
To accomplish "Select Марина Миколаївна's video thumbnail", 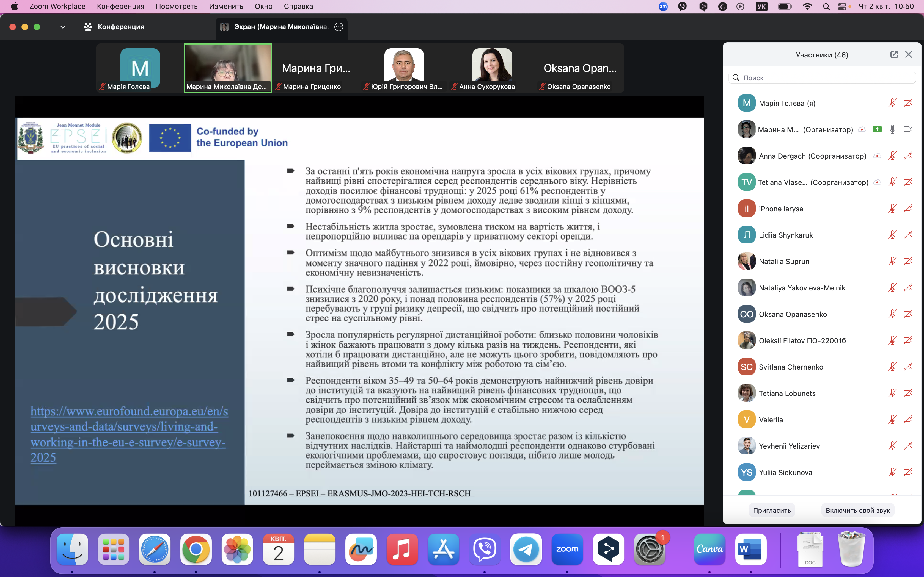I will [x=228, y=65].
